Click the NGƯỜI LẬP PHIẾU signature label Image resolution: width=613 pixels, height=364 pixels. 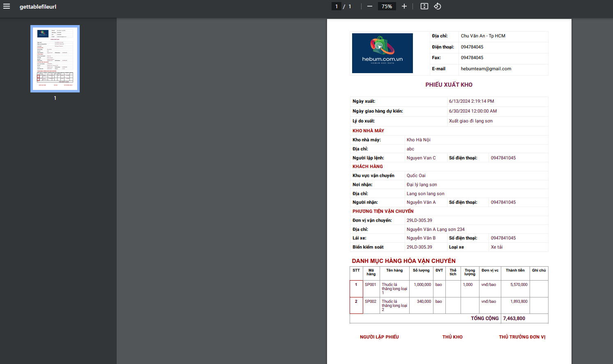[x=379, y=337]
